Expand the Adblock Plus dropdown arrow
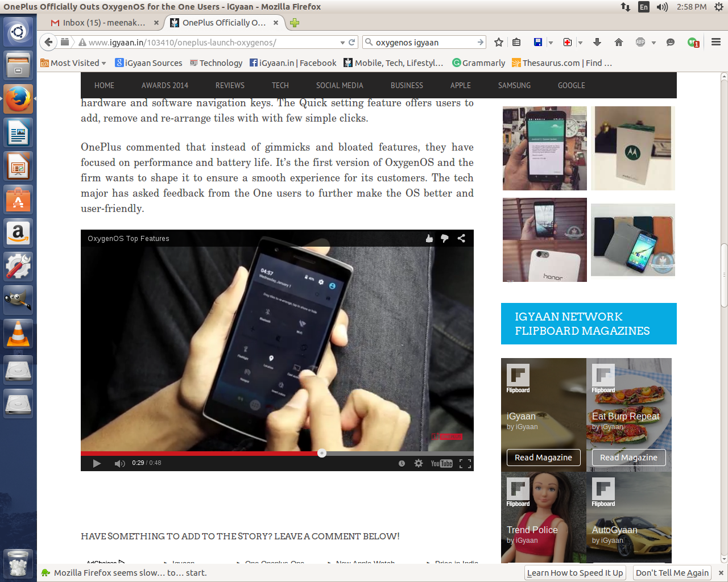728x582 pixels. tap(653, 43)
